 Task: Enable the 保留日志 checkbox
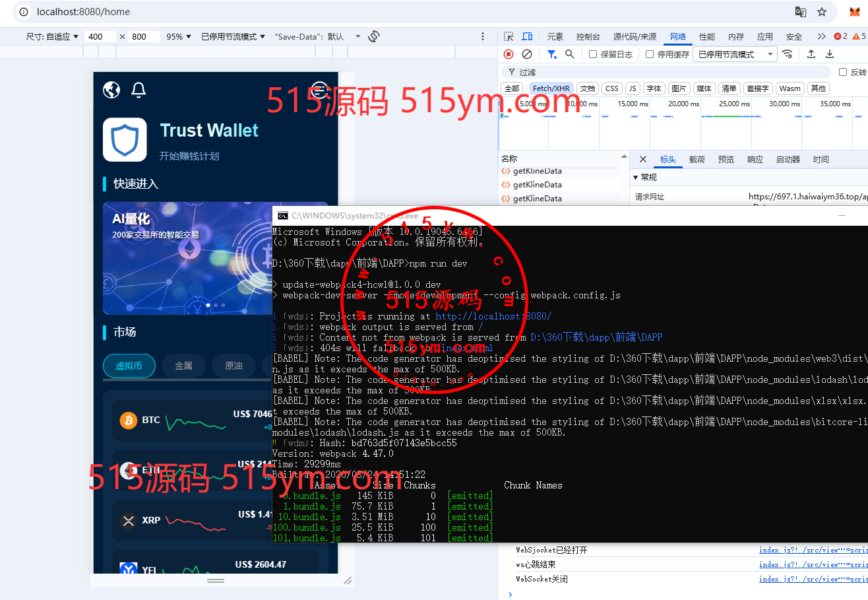(593, 55)
